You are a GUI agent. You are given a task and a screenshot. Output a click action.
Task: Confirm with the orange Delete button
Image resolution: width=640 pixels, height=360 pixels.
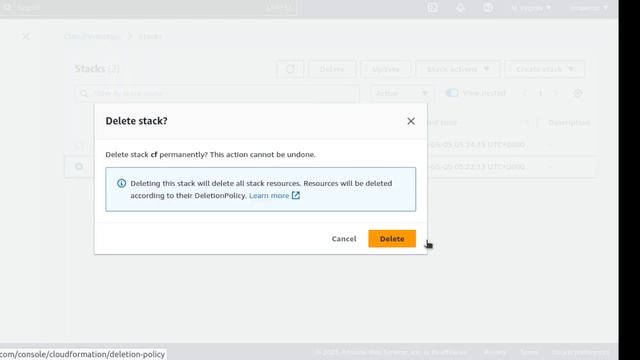pyautogui.click(x=392, y=239)
